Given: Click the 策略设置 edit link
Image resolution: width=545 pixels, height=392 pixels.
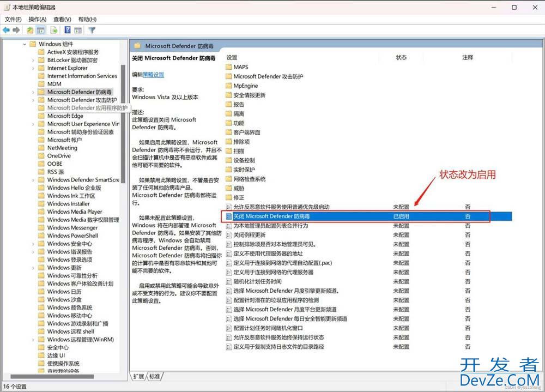Looking at the screenshot, I should pos(153,75).
